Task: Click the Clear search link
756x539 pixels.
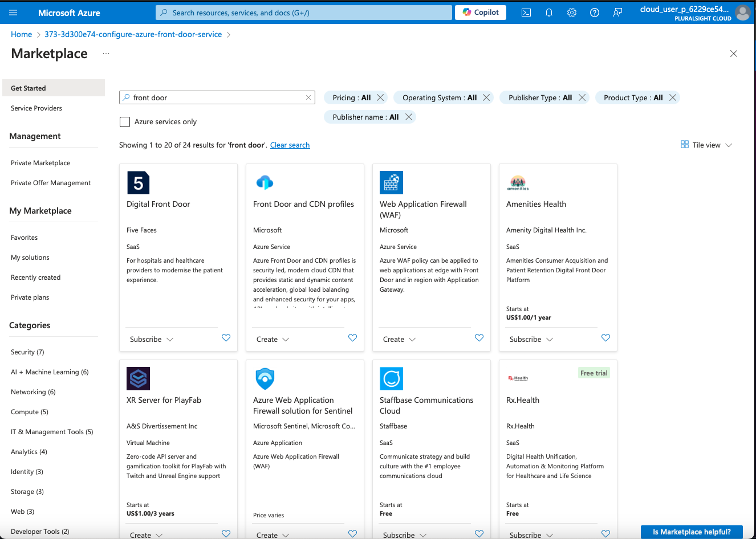Action: click(290, 145)
